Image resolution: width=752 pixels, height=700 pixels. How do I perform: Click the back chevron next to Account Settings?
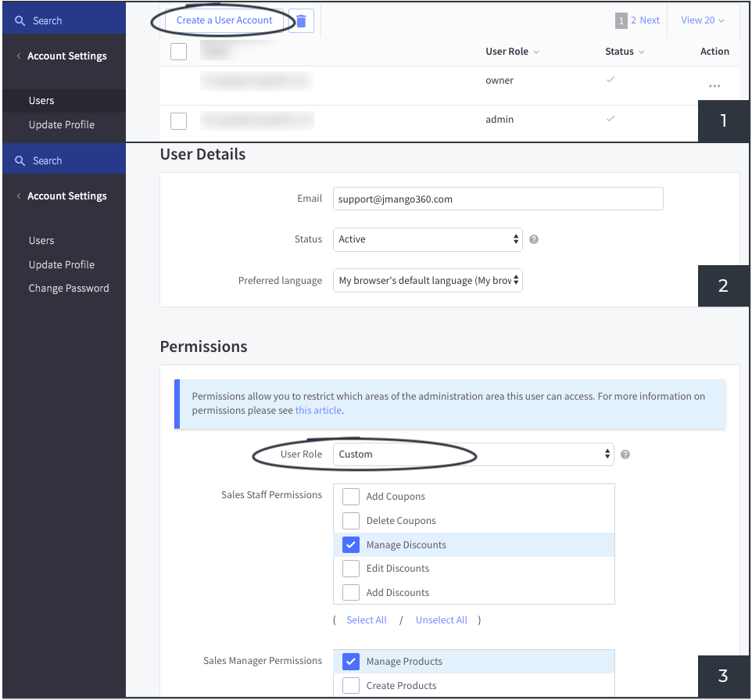coord(18,56)
